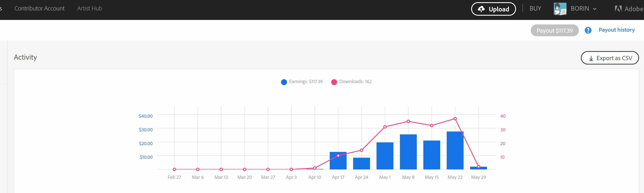
Task: Click the BUY link
Action: 535,8
